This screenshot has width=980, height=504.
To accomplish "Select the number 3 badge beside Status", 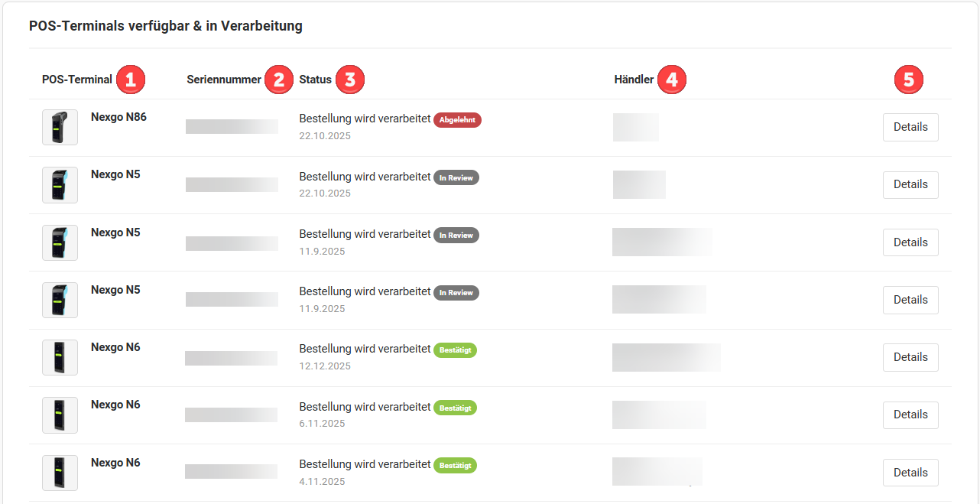I will point(351,79).
